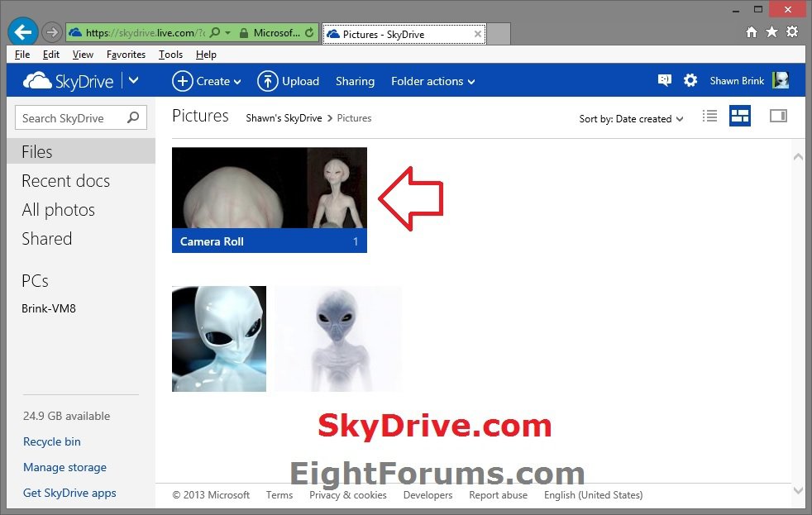This screenshot has width=812, height=515.
Task: Open All photos in the sidebar
Action: [58, 210]
